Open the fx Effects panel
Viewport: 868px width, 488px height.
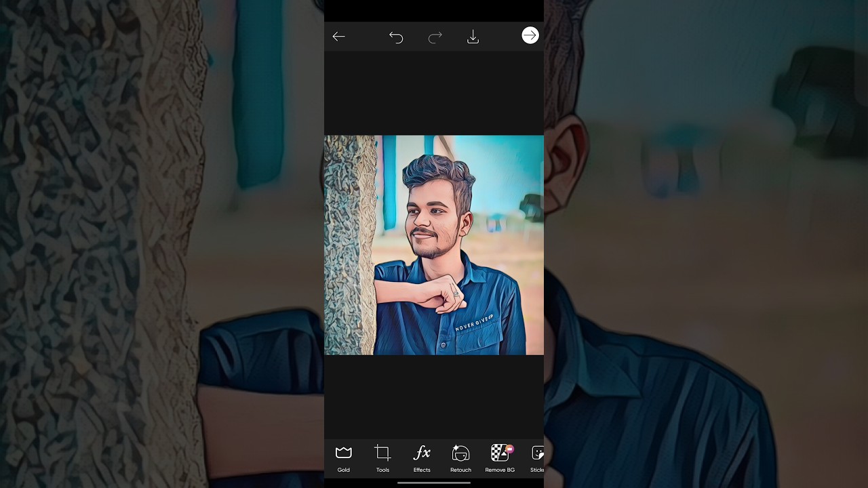pyautogui.click(x=422, y=459)
